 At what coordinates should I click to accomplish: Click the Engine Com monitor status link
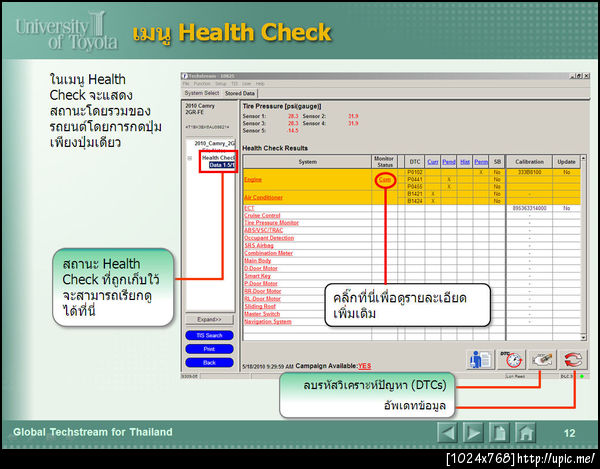pyautogui.click(x=385, y=179)
